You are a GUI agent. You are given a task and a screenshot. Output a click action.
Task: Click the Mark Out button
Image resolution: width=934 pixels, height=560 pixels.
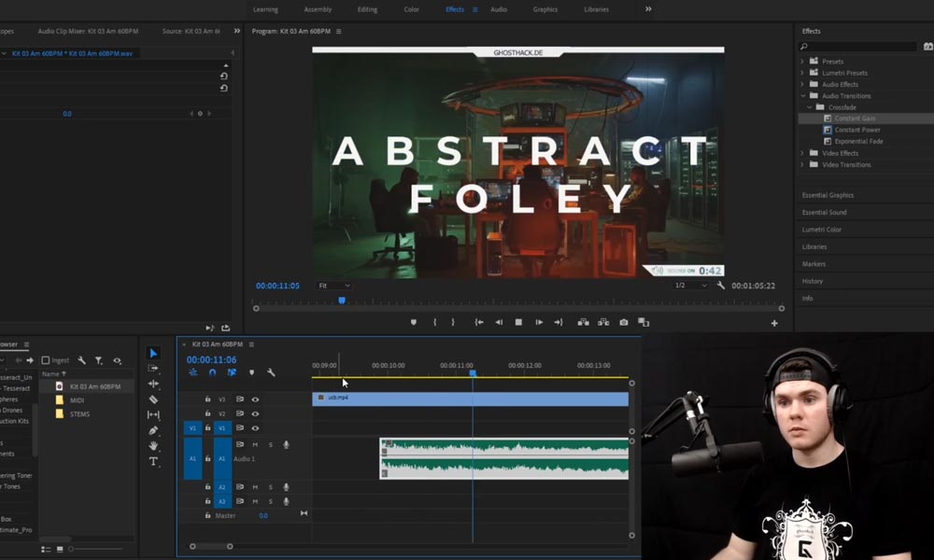(453, 322)
